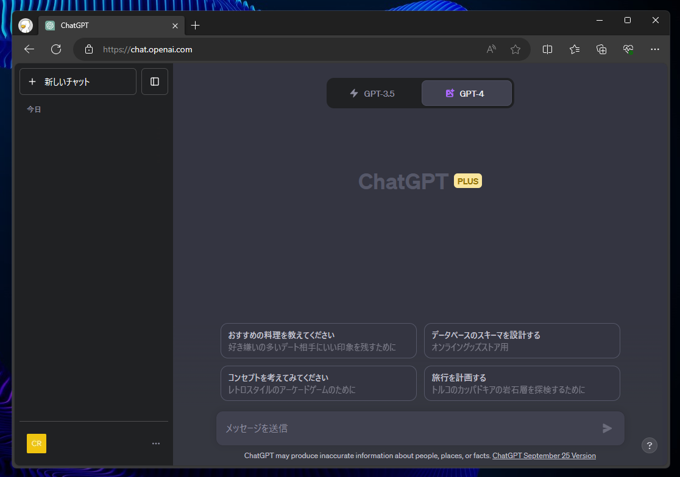Refresh the current page
Screen dimensions: 680x477
(x=56, y=49)
